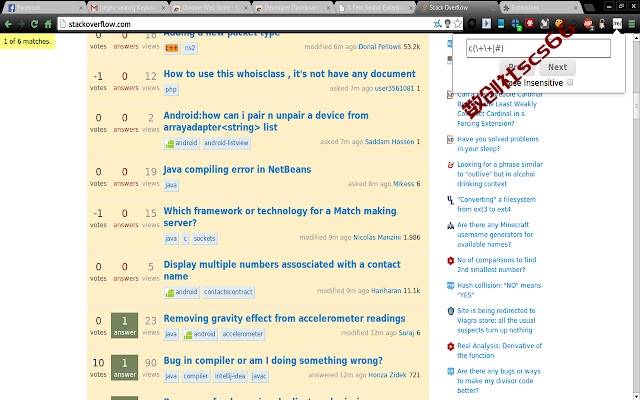Click the gray arrow-page extension icon
Viewport: 640px width, 400px height.
click(x=544, y=24)
